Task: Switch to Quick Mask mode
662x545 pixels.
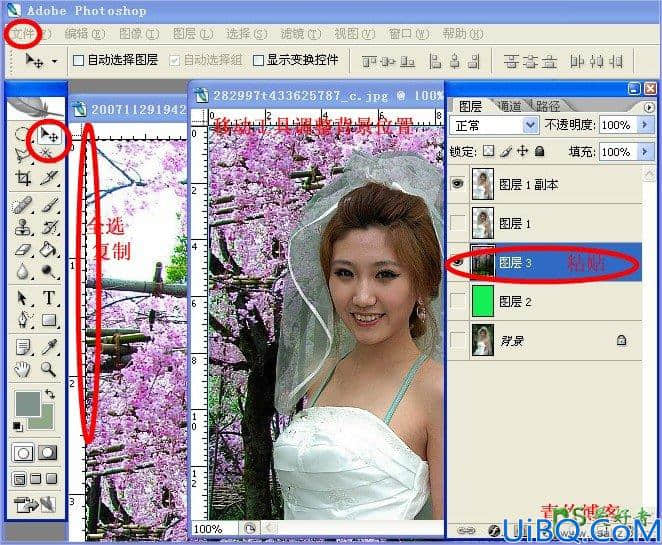Action: pos(48,453)
